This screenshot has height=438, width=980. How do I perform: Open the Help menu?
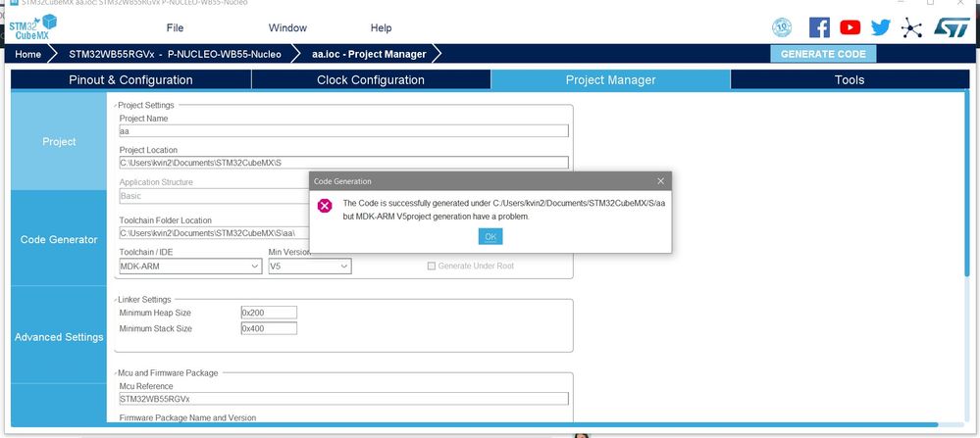pos(382,28)
